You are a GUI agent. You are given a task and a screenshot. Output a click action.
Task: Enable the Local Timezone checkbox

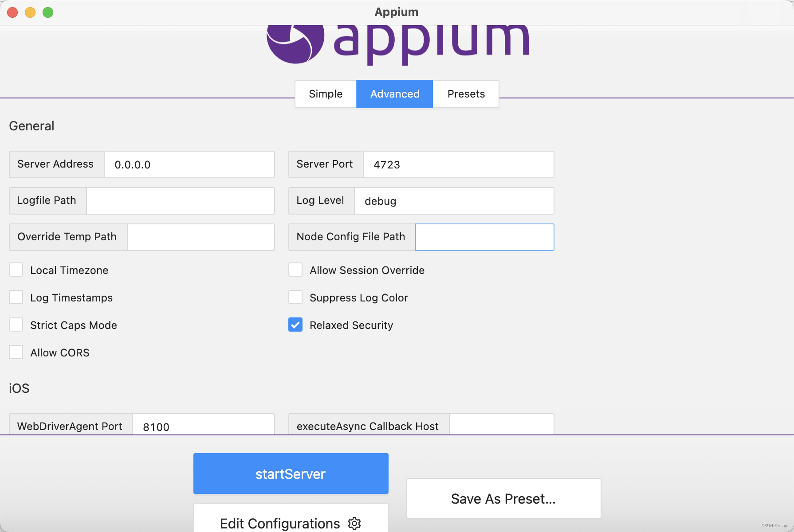(x=16, y=270)
